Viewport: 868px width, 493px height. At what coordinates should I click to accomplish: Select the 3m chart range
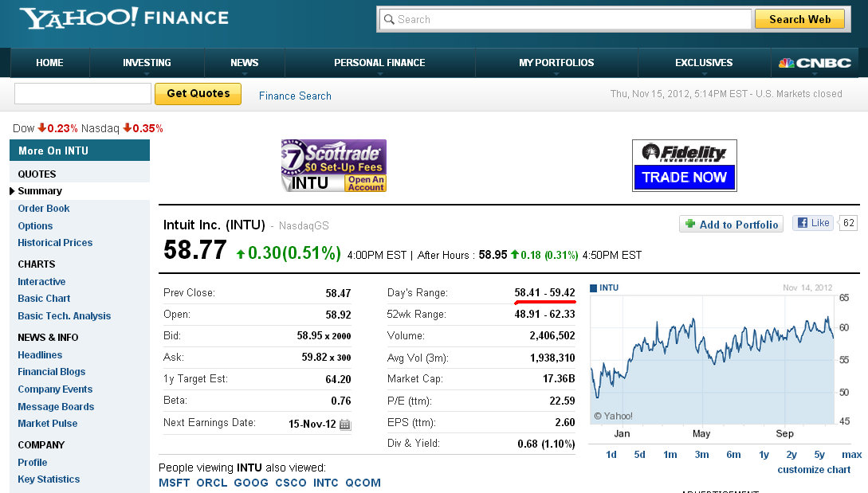coord(702,454)
